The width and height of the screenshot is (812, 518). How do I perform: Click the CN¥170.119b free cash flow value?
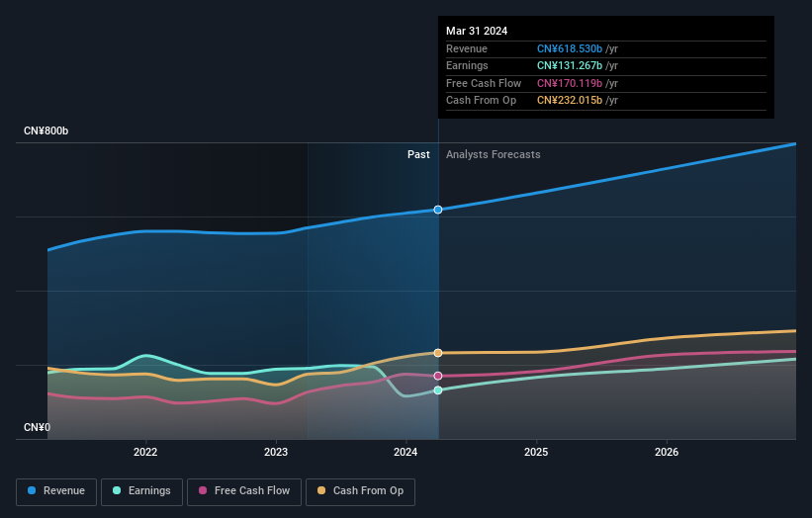pos(570,83)
